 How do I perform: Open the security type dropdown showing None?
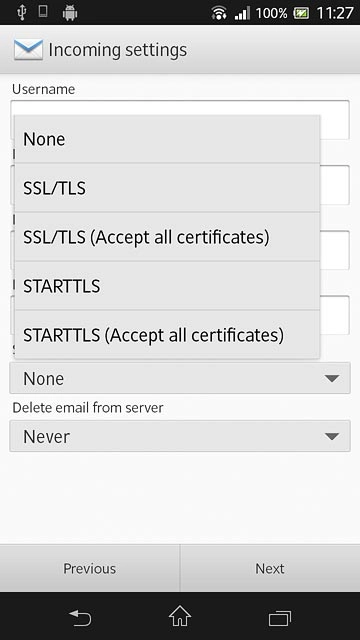(180, 378)
